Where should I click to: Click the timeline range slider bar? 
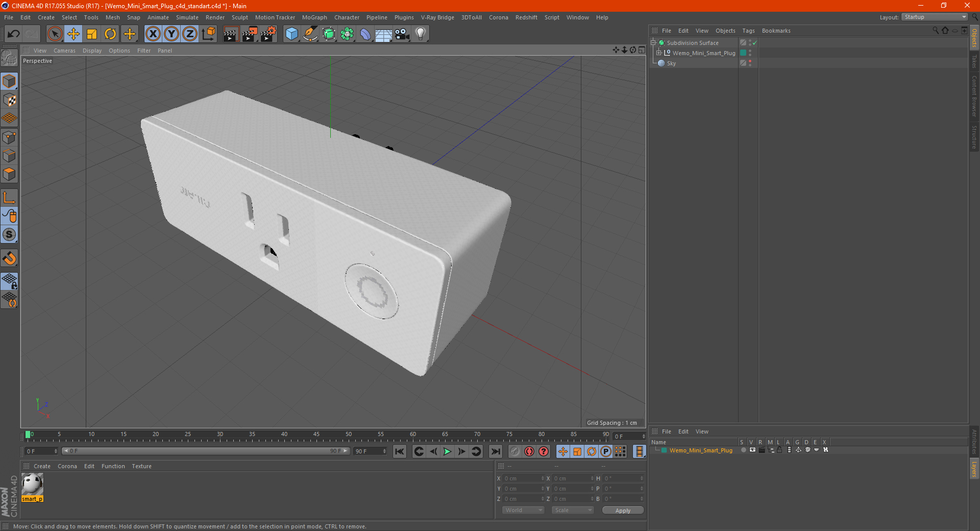click(x=206, y=451)
